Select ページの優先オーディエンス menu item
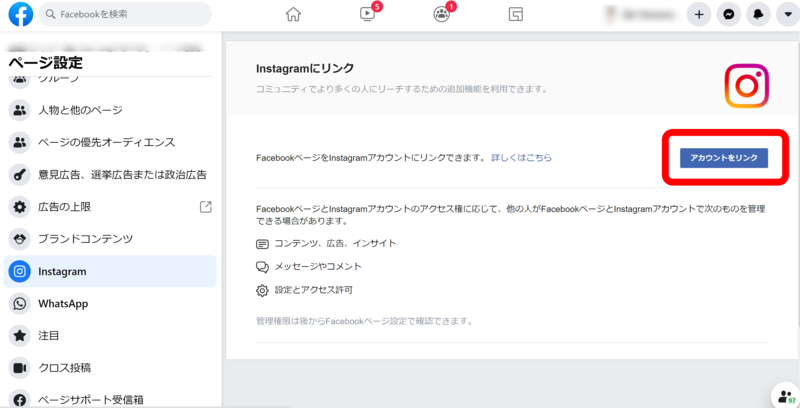The width and height of the screenshot is (800, 408). pos(110,142)
